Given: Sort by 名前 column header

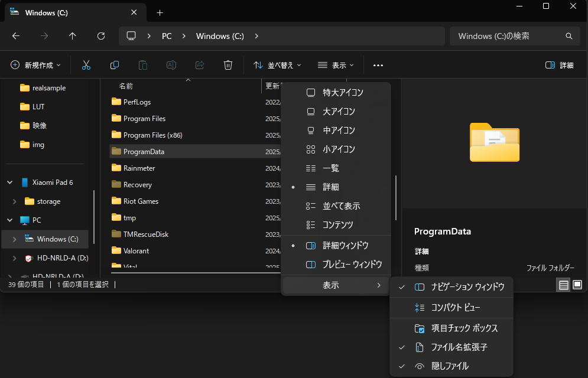Looking at the screenshot, I should pos(126,86).
